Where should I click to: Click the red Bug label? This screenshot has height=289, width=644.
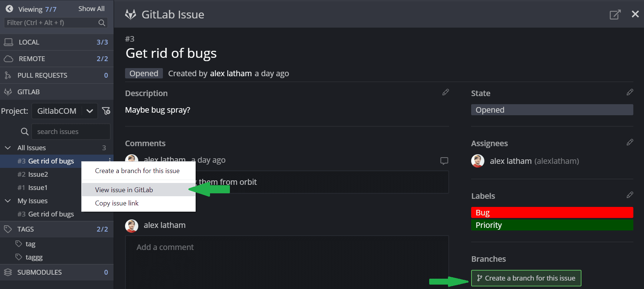tap(552, 212)
